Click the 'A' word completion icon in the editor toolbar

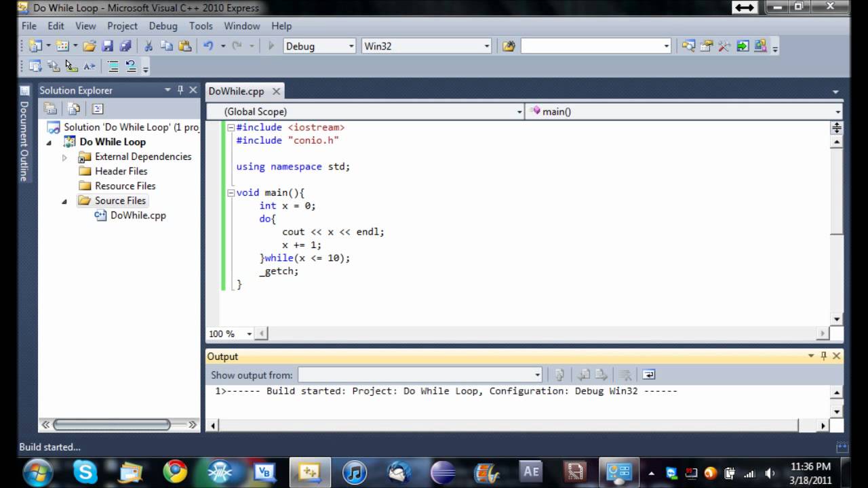pos(90,66)
